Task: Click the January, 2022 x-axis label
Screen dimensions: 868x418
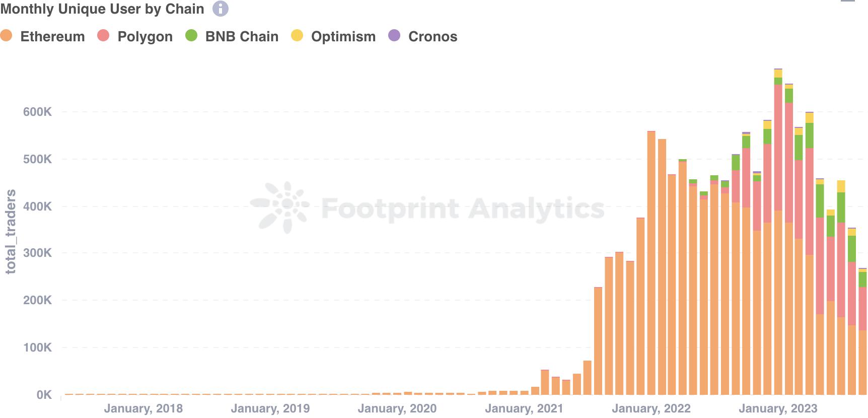Action: coord(651,408)
